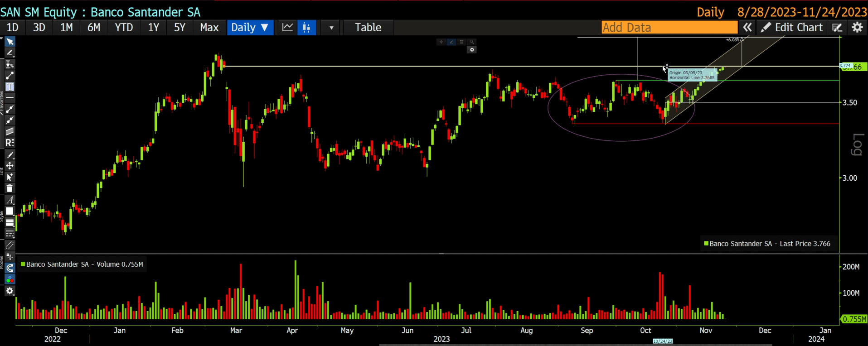This screenshot has height=346, width=868.
Task: Open the R regression annotation tool
Action: point(10,143)
